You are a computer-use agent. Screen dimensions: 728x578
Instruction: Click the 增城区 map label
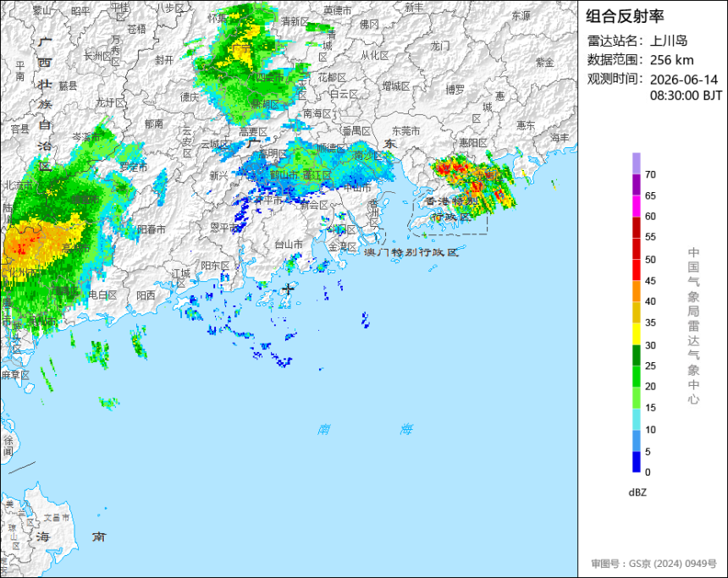[395, 85]
